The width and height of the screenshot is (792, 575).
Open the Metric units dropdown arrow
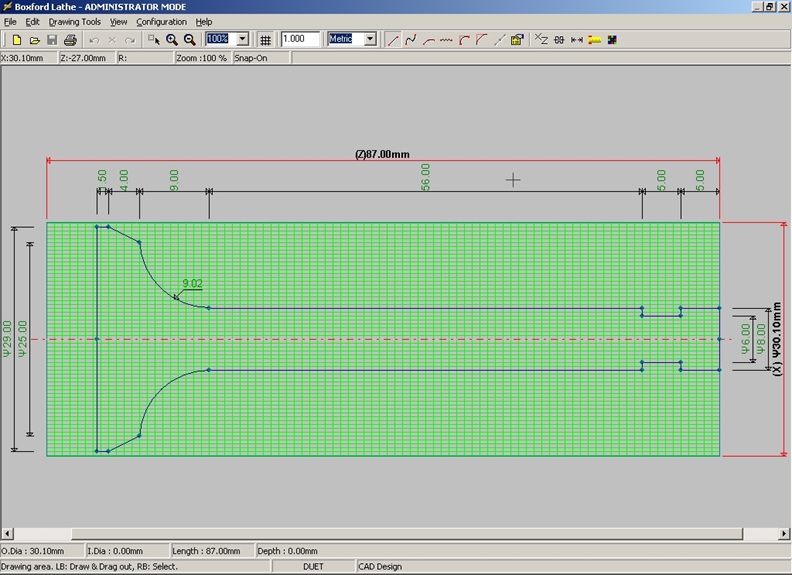click(370, 39)
